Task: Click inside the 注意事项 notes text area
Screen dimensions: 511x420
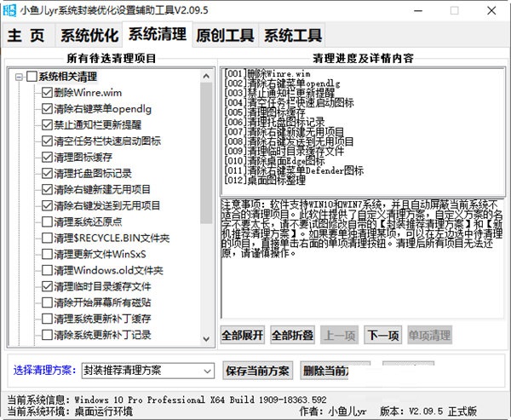Action: [x=363, y=258]
